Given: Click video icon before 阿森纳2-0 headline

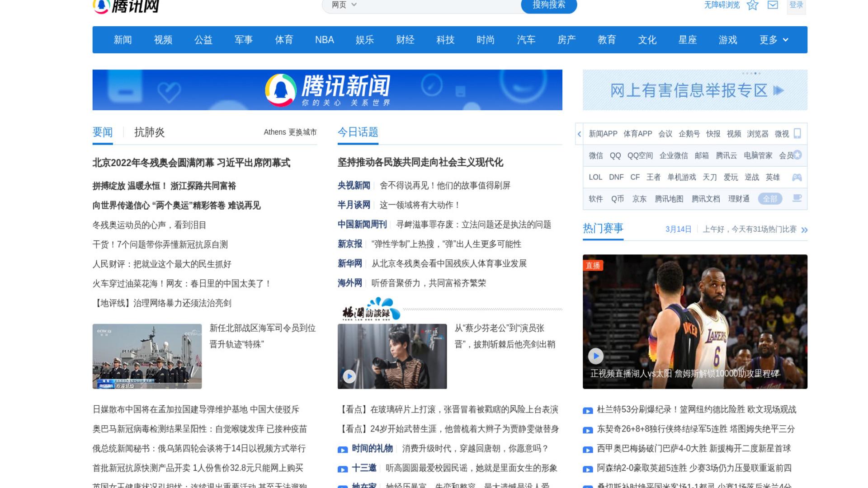Looking at the screenshot, I should click(588, 469).
